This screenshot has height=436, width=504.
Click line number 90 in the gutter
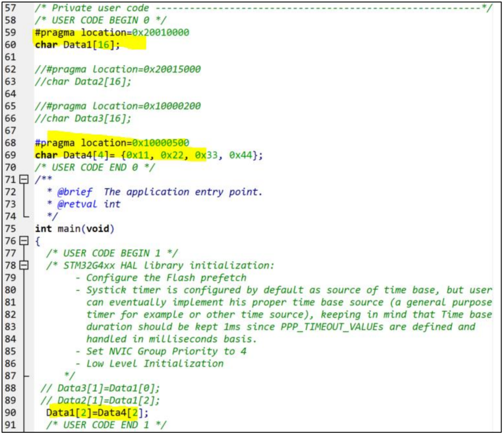(x=10, y=413)
